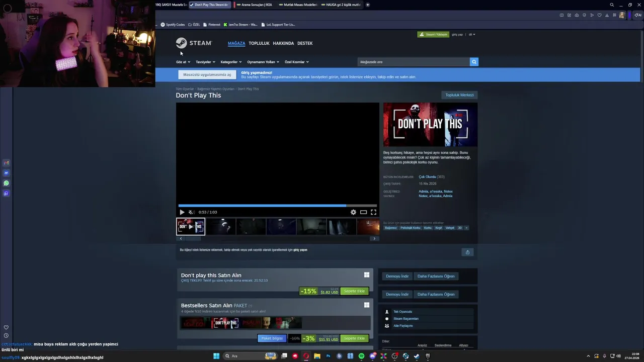Screen dimensions: 644x362
Task: Seek using the video progress bar
Action: 277,206
